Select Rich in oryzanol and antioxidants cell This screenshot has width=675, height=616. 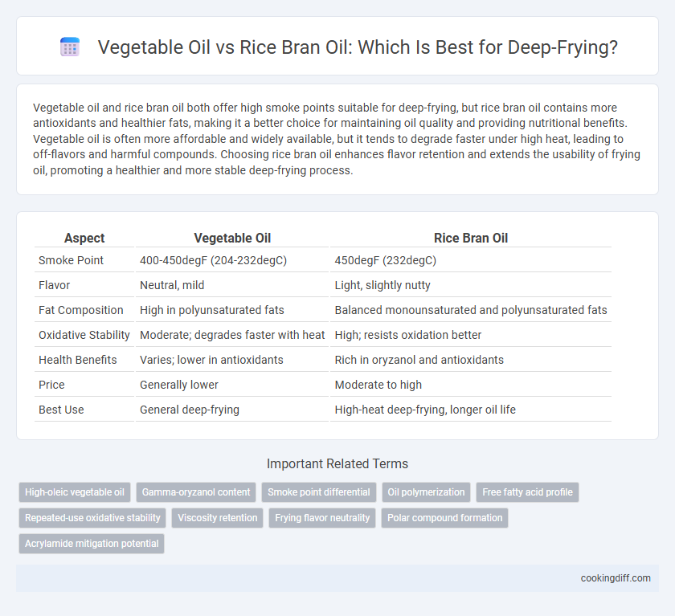point(471,360)
